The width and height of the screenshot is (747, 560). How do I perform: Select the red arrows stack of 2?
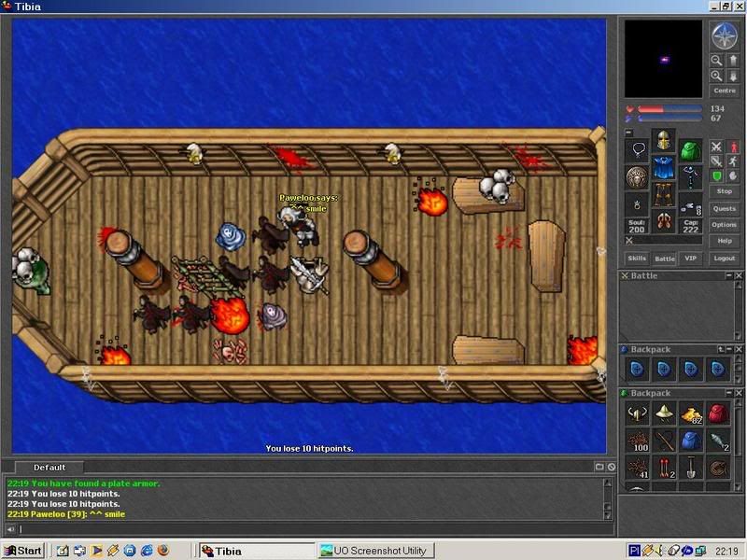click(664, 469)
